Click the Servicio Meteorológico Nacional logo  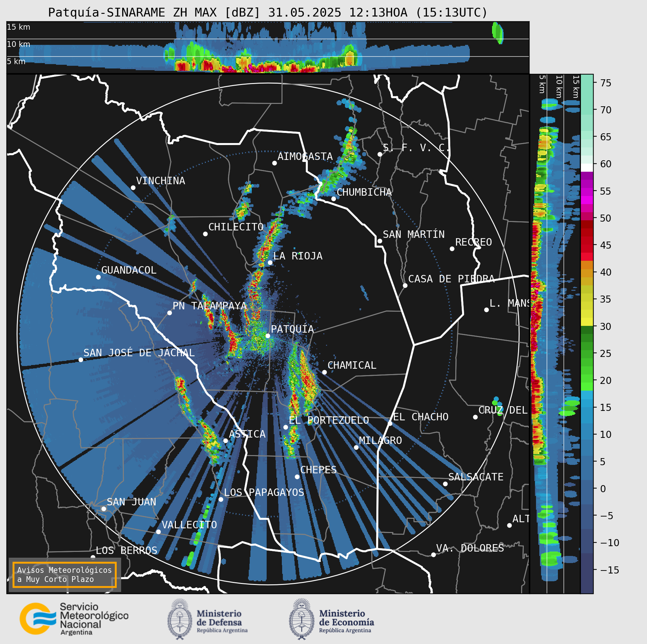click(x=74, y=619)
